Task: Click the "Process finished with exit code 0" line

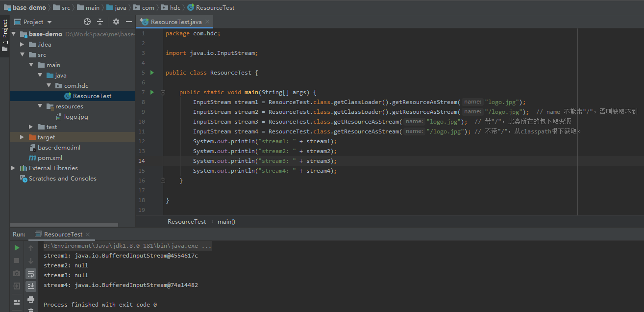Action: point(100,305)
